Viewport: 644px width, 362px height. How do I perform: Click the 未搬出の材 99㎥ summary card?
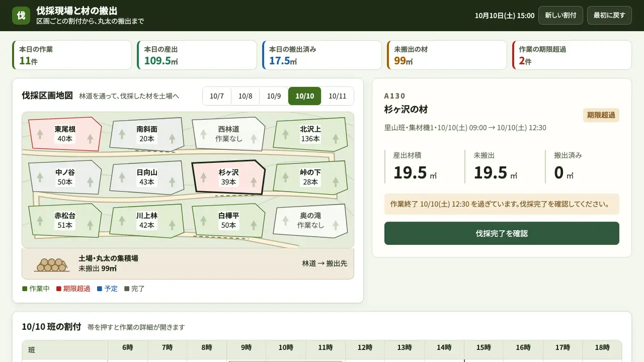(x=447, y=55)
